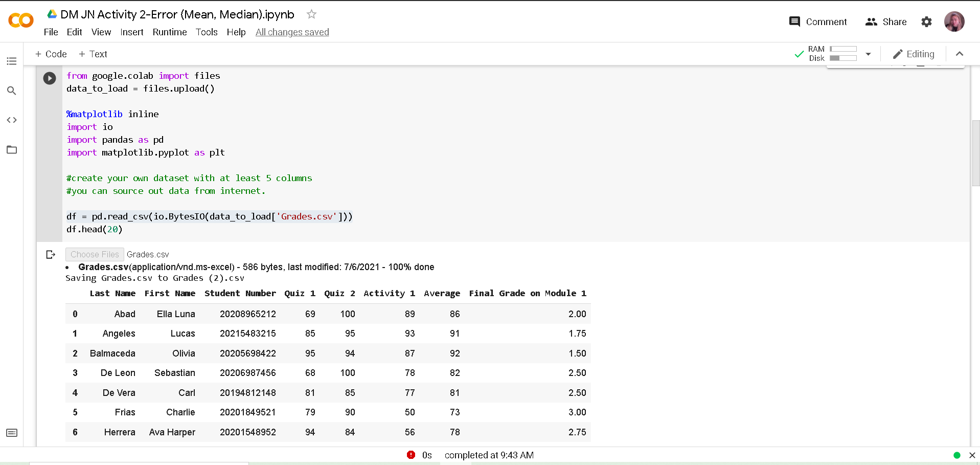Click the red error status icon
Screen dimensions: 980x465
tap(411, 455)
